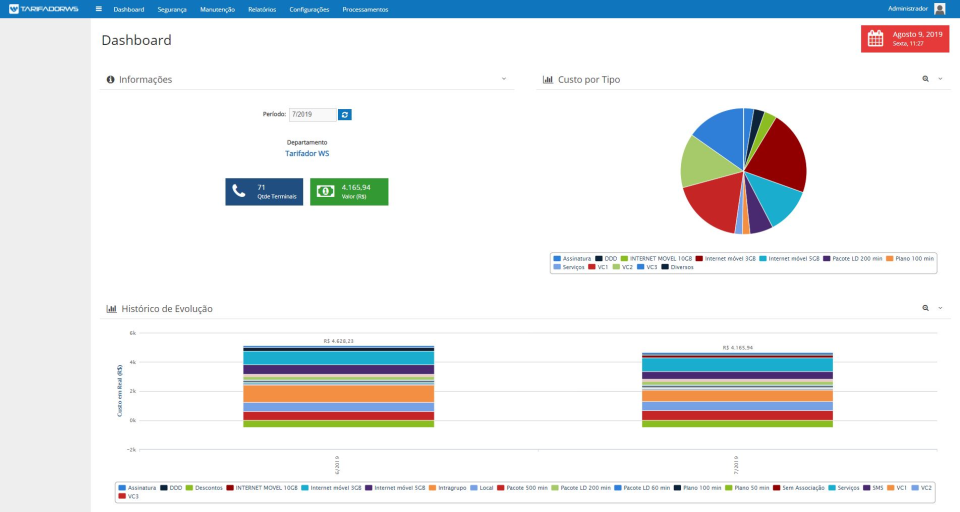The width and height of the screenshot is (960, 512).
Task: Click the Dashboard page heading
Action: [x=137, y=40]
